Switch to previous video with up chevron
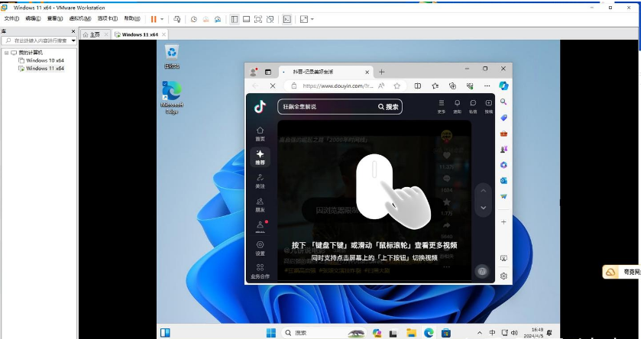Viewport: 644px width, 339px height. pos(483,191)
